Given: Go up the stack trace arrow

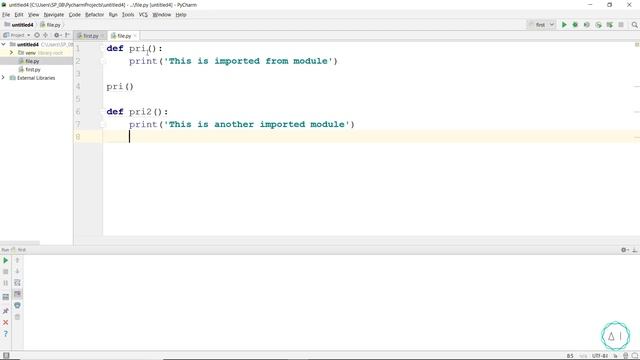Looking at the screenshot, I should pos(17,260).
